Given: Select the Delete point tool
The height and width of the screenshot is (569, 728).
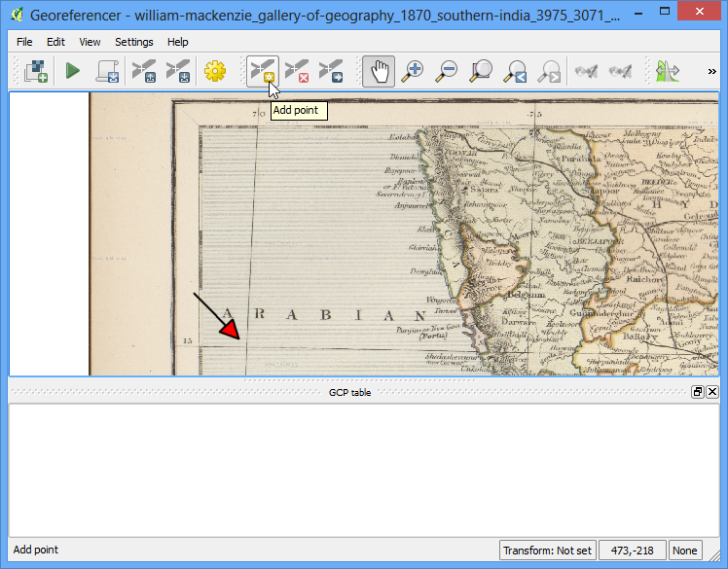Looking at the screenshot, I should click(297, 71).
